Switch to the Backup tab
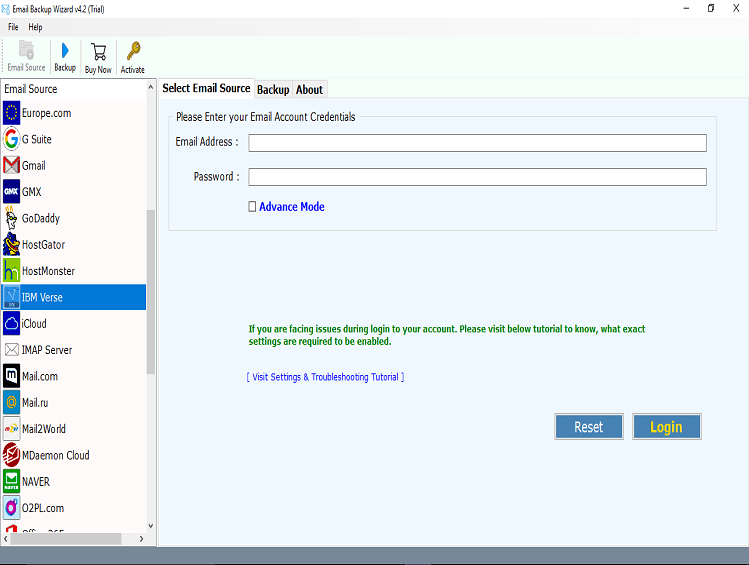The width and height of the screenshot is (749, 565). [273, 90]
